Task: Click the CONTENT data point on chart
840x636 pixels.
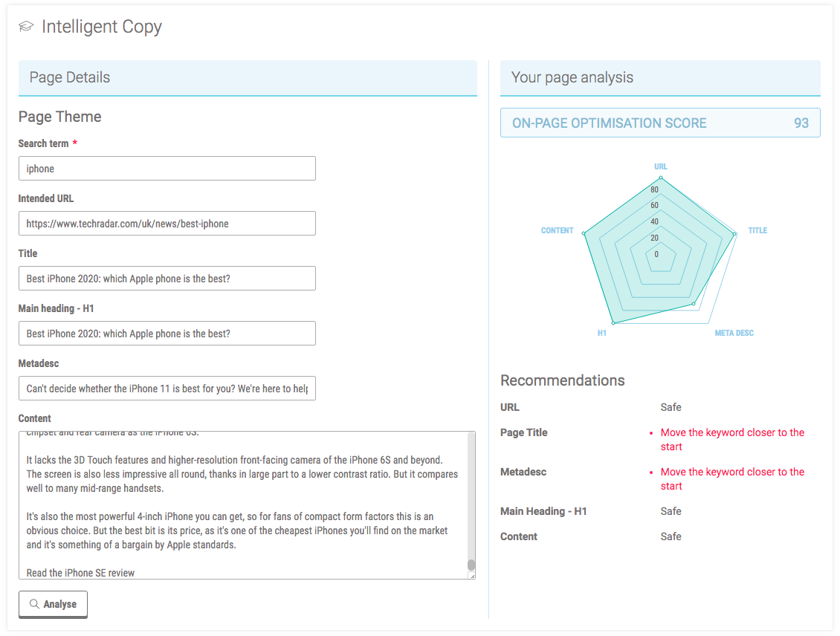Action: coord(584,233)
